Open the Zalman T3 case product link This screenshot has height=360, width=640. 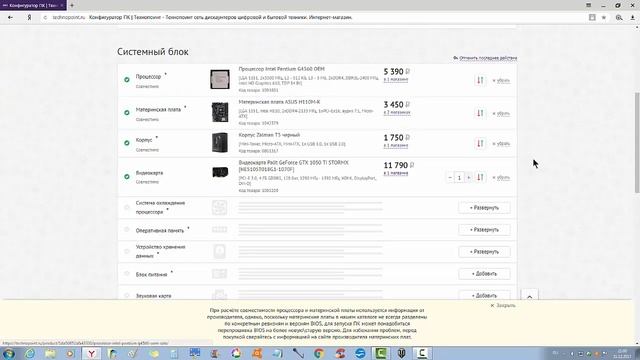pos(269,135)
